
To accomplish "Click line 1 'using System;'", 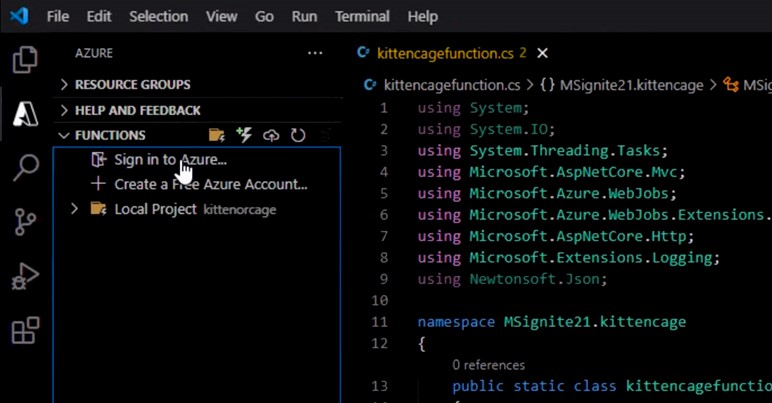I will (473, 108).
